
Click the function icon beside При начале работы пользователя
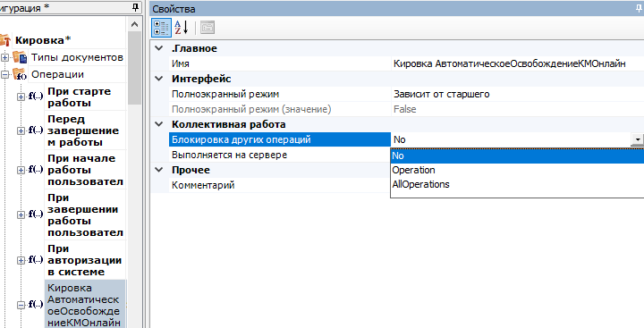[35, 170]
